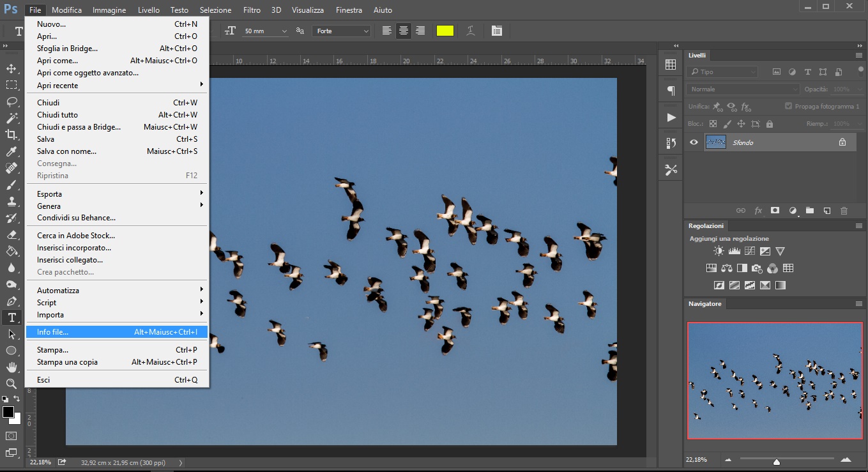Select the Crop tool
Viewport: 868px width, 472px height.
pos(11,135)
